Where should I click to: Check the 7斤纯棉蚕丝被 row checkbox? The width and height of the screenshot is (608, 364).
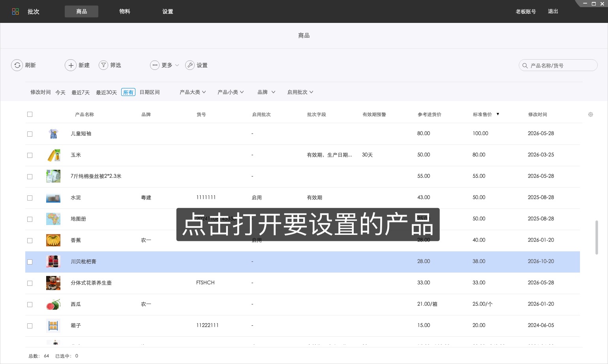tap(30, 176)
